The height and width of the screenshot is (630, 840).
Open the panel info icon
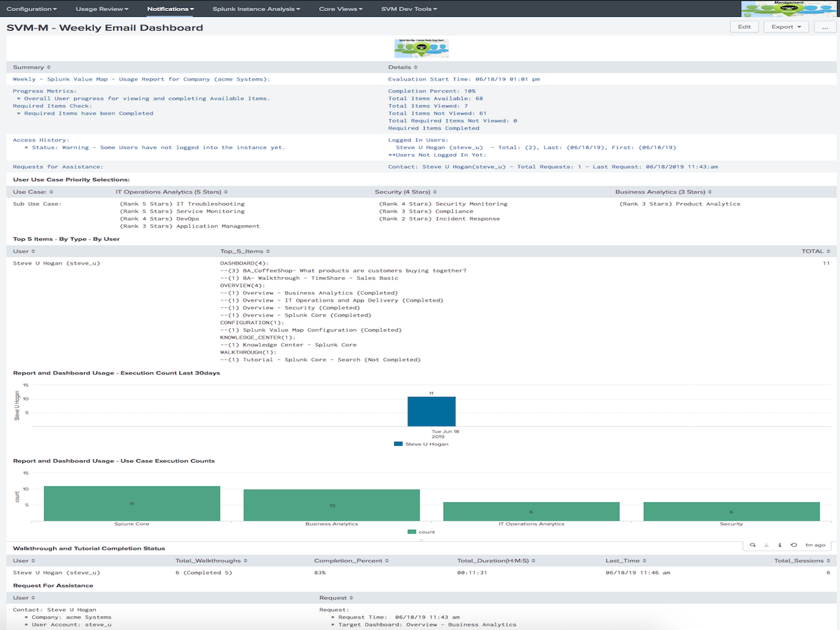(x=780, y=545)
